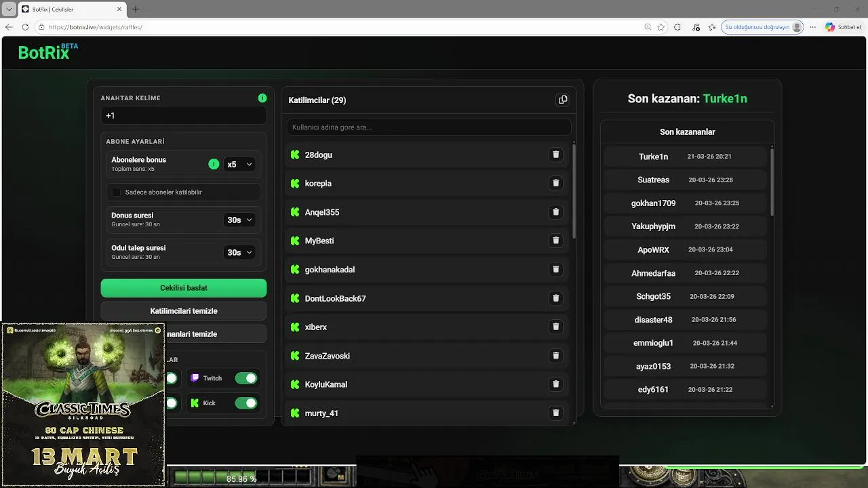Reload the page with refresh icon
Image resolution: width=868 pixels, height=488 pixels.
(25, 27)
